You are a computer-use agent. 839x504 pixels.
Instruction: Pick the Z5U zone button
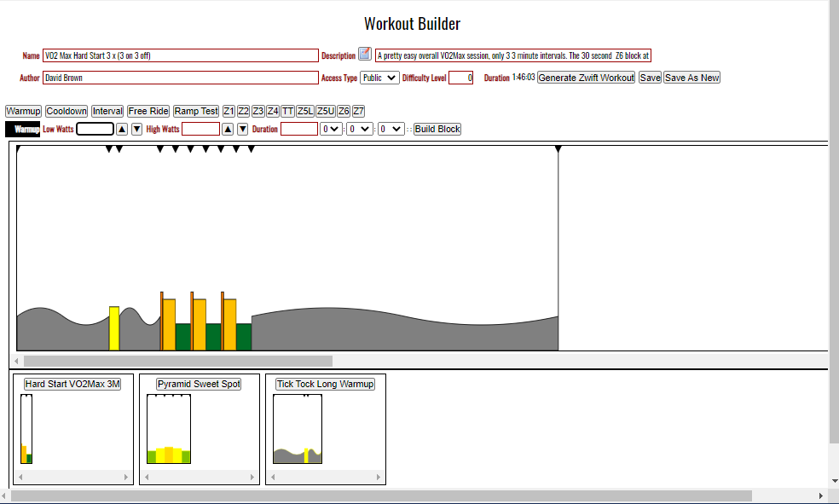(x=325, y=112)
